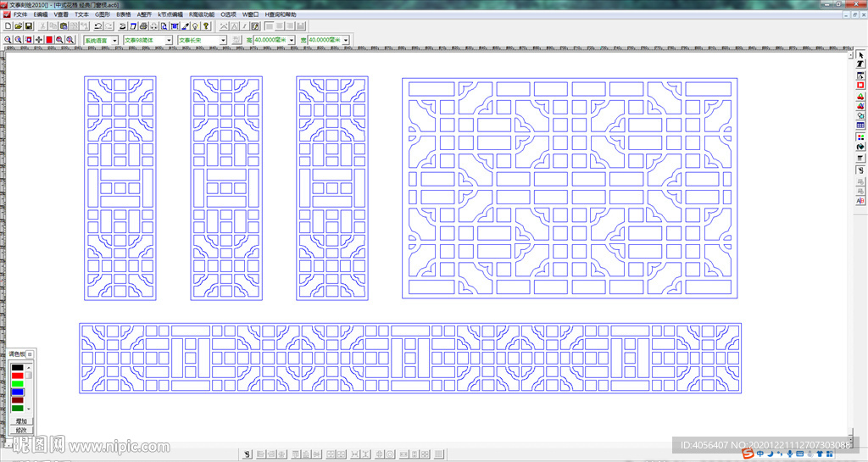Click the Save disk icon
Viewport: 868px width, 462px height.
pos(28,26)
